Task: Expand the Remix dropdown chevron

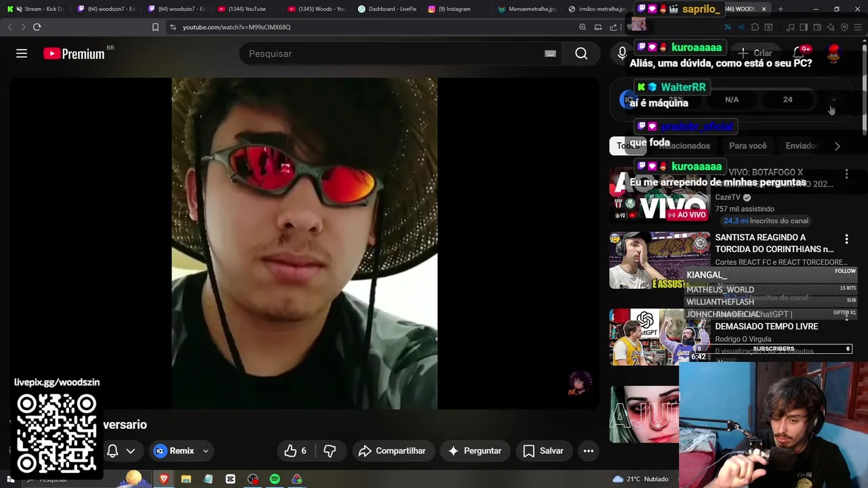Action: (205, 451)
